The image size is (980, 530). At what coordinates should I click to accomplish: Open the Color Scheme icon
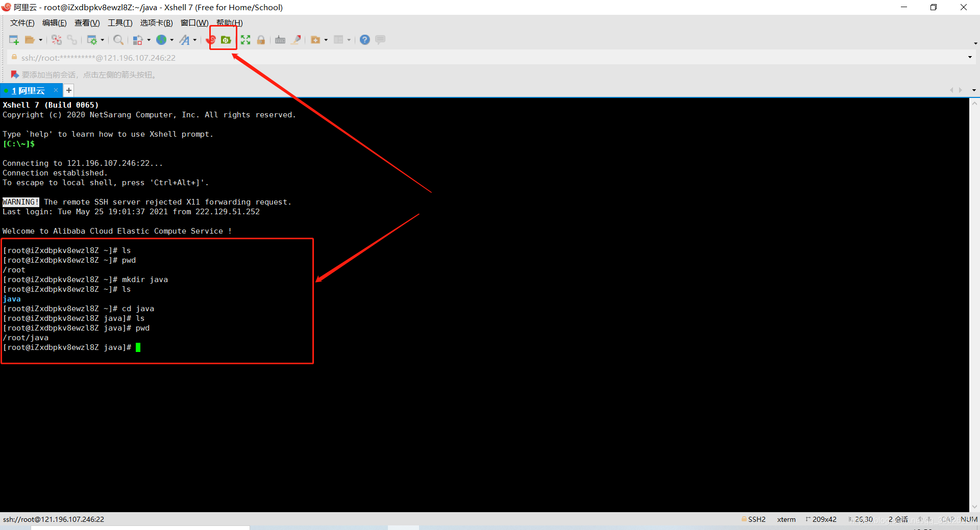coord(138,40)
